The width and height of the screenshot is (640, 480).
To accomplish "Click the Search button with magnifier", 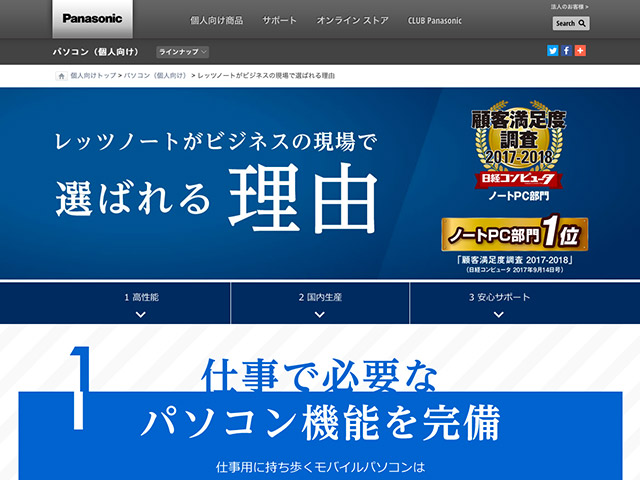I will click(x=571, y=23).
